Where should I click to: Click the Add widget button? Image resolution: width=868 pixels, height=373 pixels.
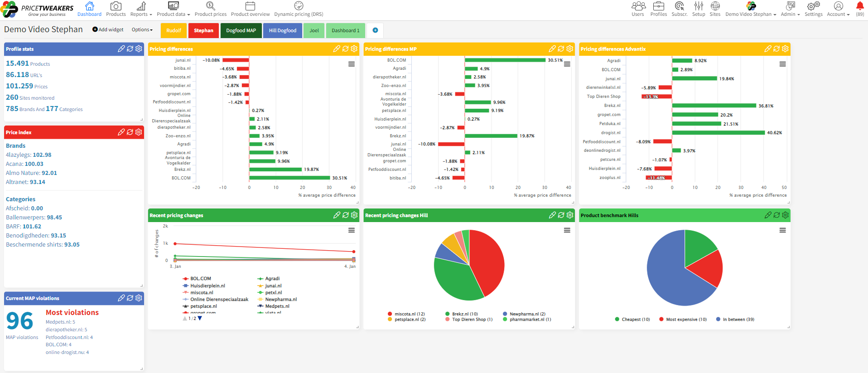pos(108,30)
